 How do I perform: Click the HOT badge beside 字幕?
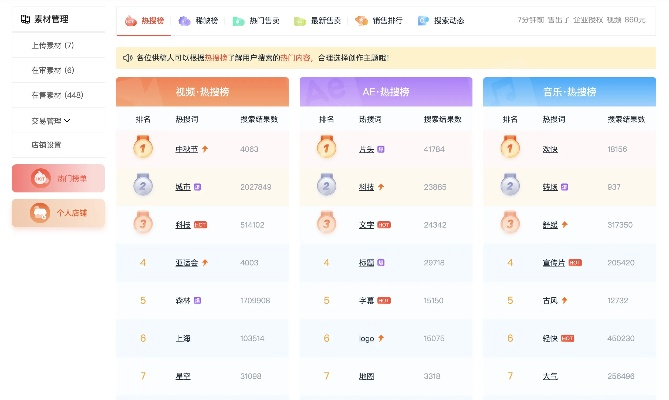(x=384, y=301)
